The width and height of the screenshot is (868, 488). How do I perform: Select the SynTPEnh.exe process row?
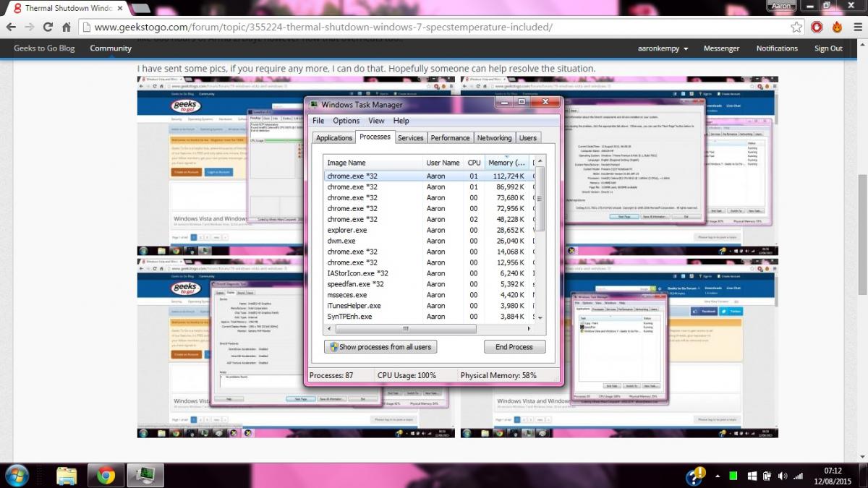point(430,317)
